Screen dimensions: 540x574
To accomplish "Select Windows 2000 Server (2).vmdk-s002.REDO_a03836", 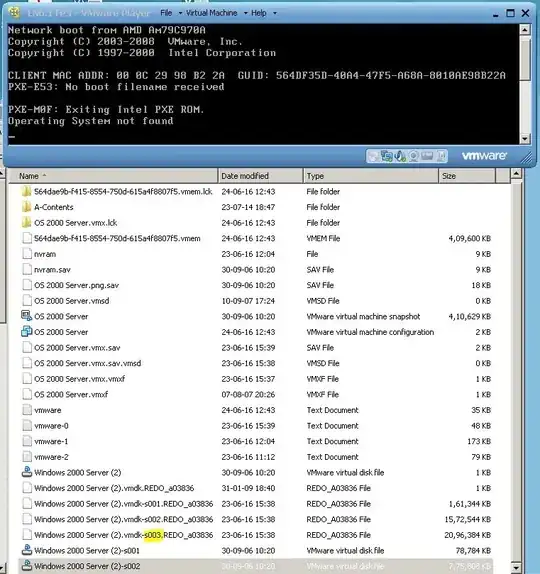I will (x=124, y=519).
